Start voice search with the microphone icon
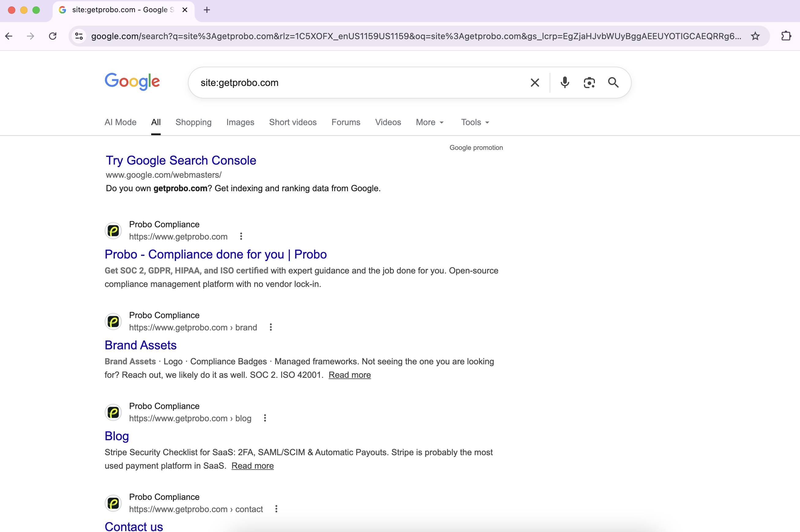The image size is (800, 532). click(x=564, y=83)
